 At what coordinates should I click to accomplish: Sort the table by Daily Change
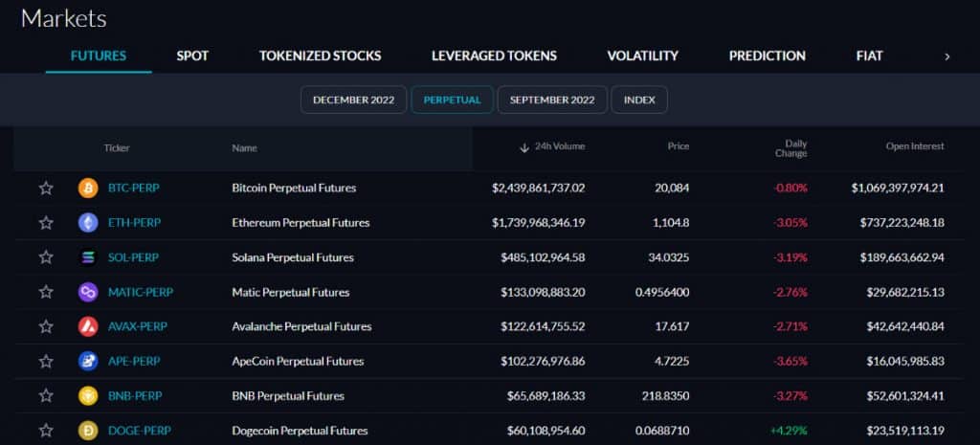point(790,148)
